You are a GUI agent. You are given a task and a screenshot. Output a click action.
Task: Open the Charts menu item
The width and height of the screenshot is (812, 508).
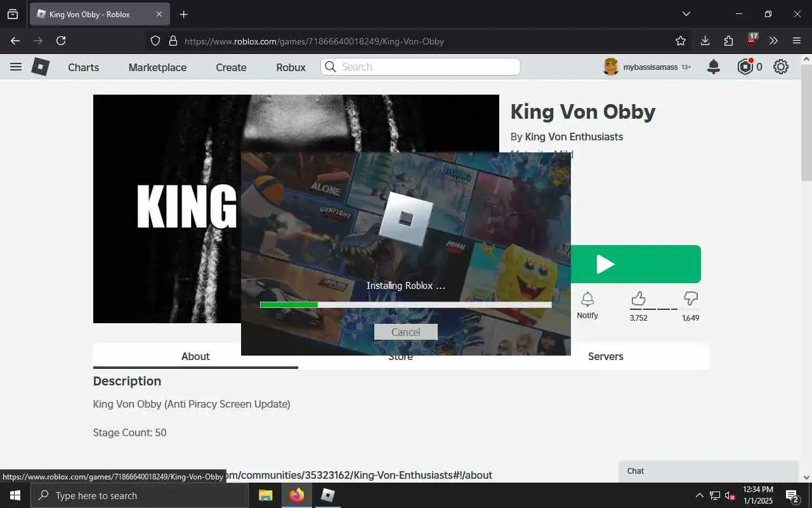click(x=84, y=67)
